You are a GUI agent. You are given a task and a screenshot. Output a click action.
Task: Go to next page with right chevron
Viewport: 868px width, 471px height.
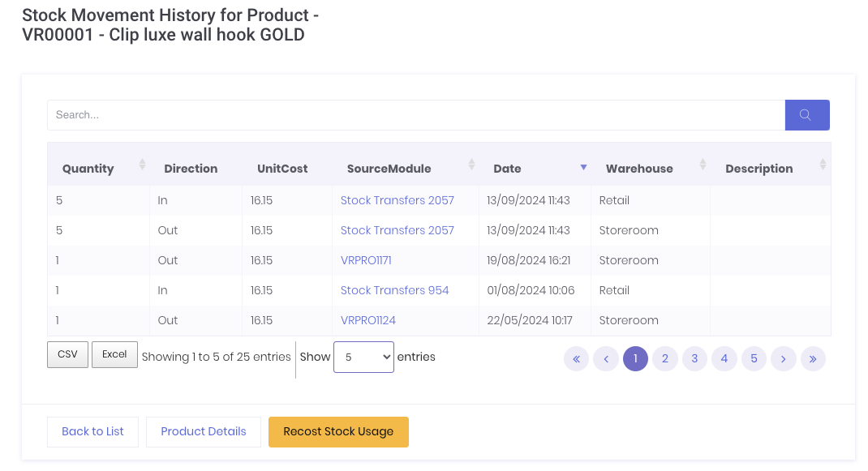[x=783, y=358]
